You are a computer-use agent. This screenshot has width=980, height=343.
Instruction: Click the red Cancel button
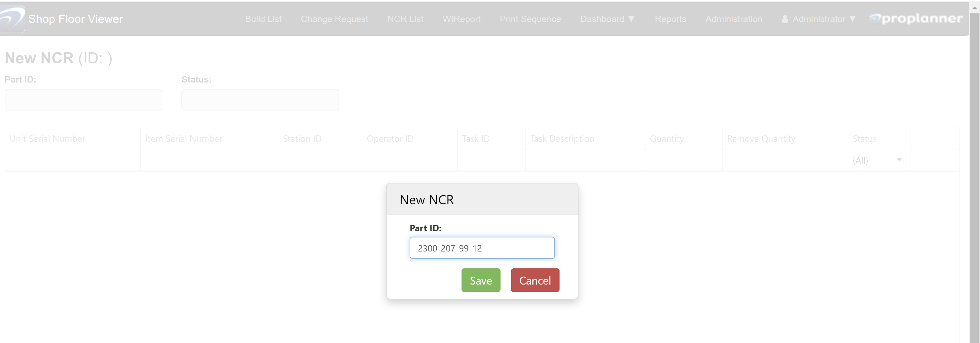click(535, 280)
